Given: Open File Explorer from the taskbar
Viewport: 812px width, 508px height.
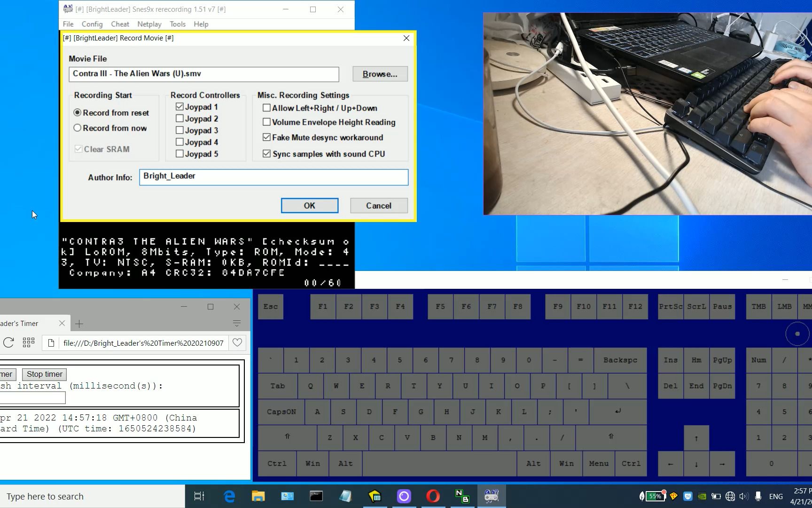Looking at the screenshot, I should pyautogui.click(x=258, y=496).
